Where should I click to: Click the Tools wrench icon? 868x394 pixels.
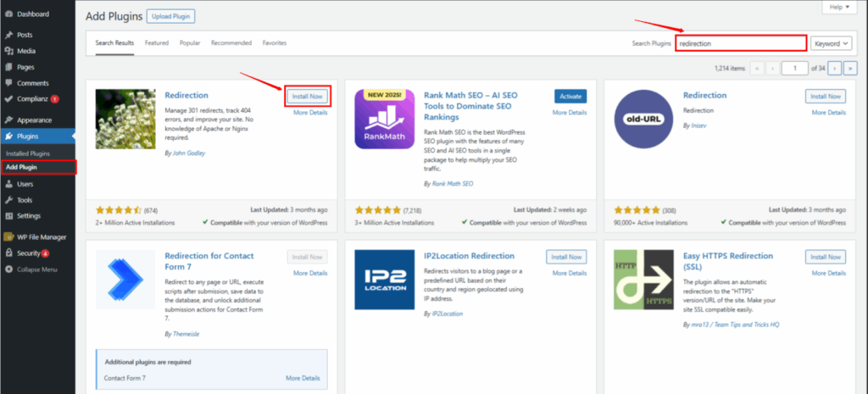pyautogui.click(x=8, y=200)
